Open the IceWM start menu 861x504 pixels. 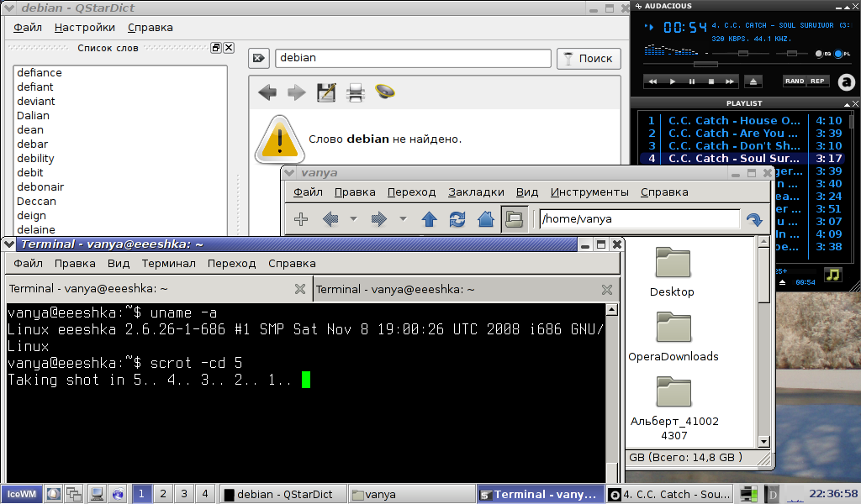pyautogui.click(x=21, y=494)
